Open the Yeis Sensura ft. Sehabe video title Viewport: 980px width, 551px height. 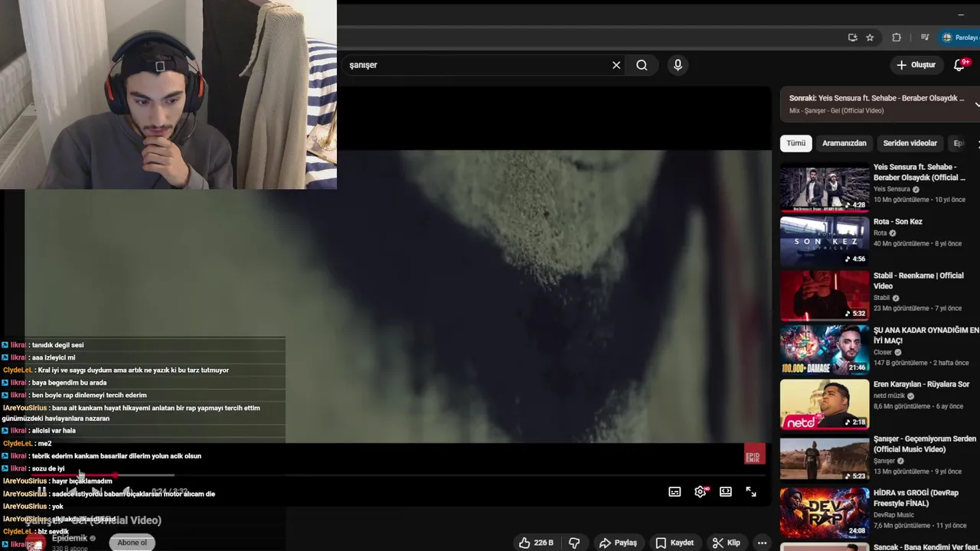pos(920,172)
